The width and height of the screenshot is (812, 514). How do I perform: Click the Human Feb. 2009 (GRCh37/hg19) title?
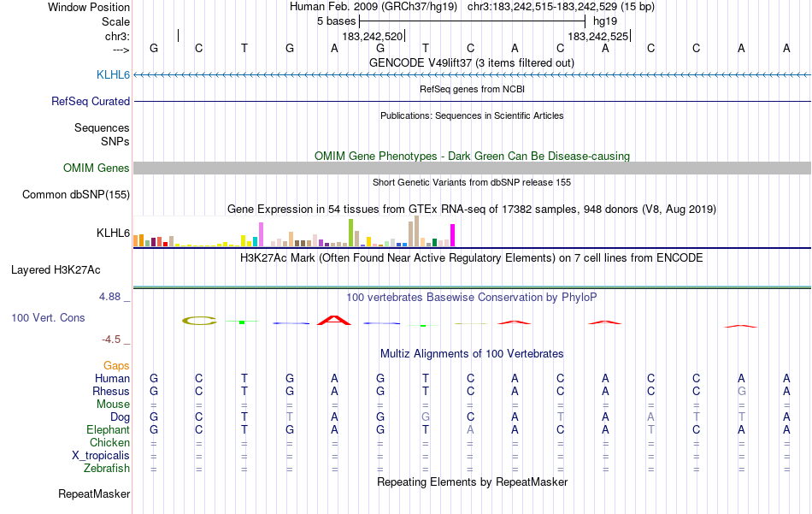click(374, 7)
